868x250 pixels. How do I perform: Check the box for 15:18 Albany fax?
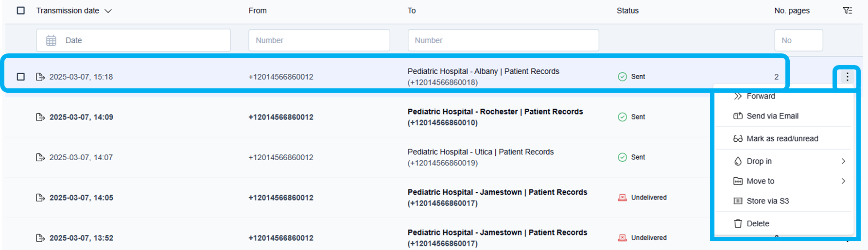21,77
